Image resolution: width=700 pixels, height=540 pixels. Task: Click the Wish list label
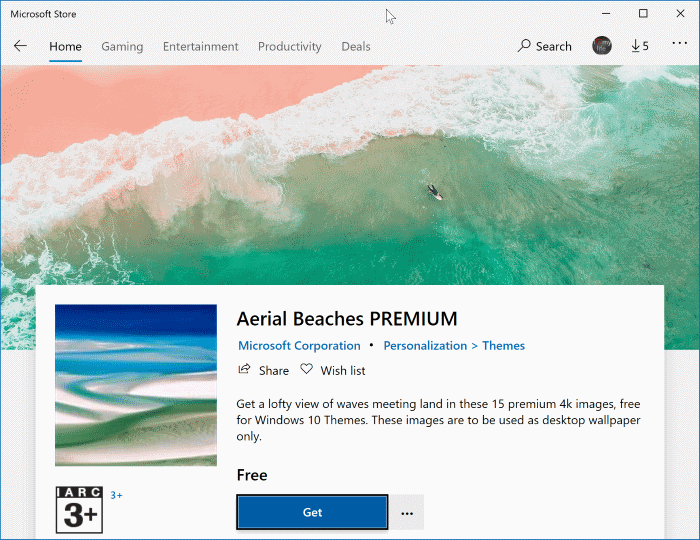coord(343,370)
